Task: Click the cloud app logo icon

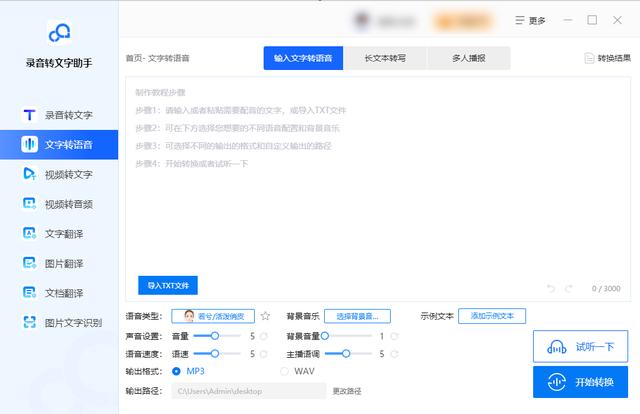Action: [59, 33]
